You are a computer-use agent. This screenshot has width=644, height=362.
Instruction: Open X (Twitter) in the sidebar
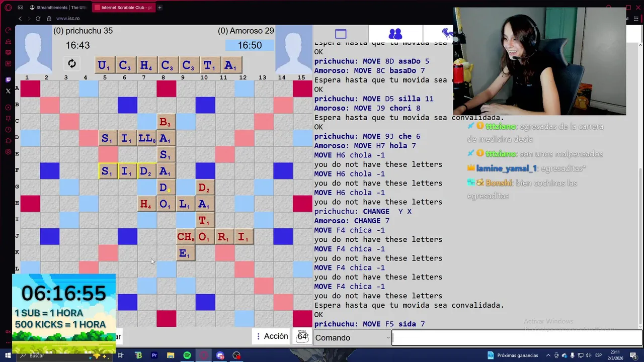click(x=8, y=91)
